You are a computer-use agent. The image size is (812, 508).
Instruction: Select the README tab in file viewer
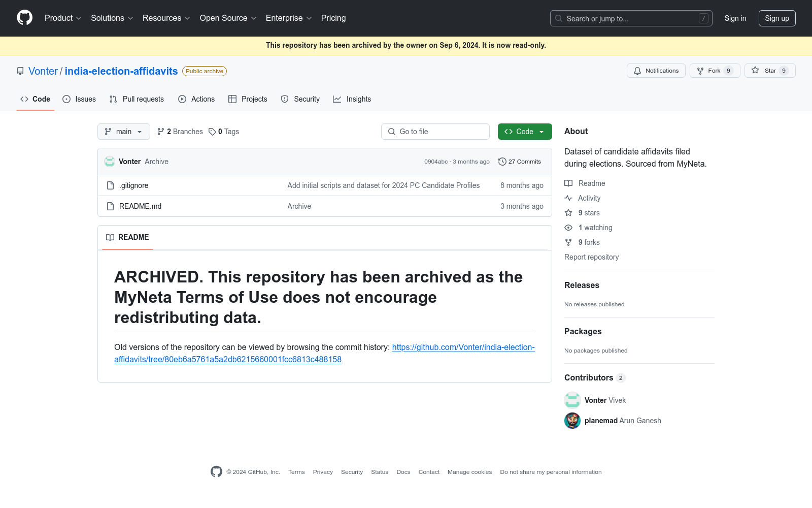127,237
